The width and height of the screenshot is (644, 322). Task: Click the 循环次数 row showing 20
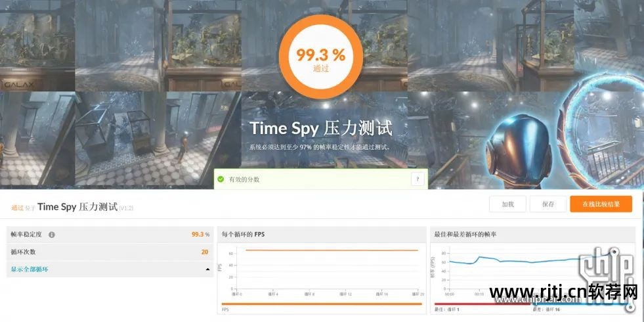110,252
